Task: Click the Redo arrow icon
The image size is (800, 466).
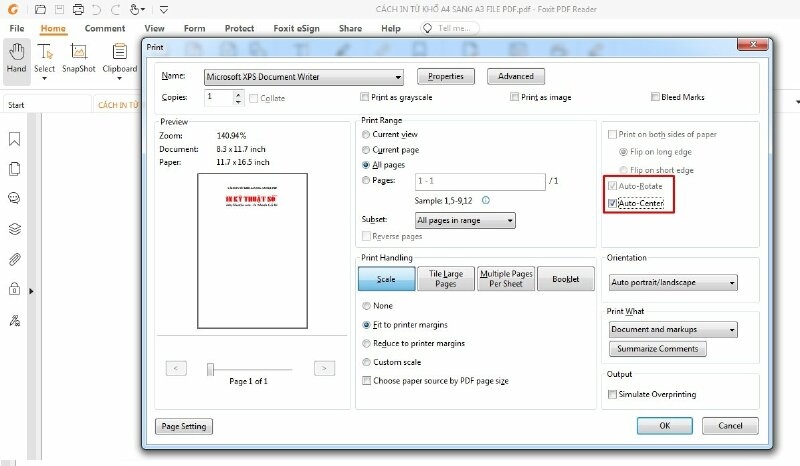Action: point(115,9)
